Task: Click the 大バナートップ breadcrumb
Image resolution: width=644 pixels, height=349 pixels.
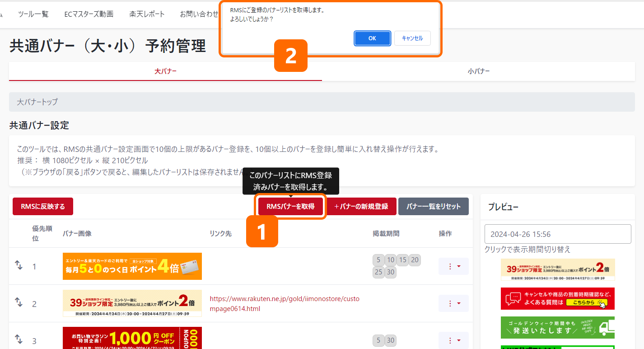Action: point(37,102)
